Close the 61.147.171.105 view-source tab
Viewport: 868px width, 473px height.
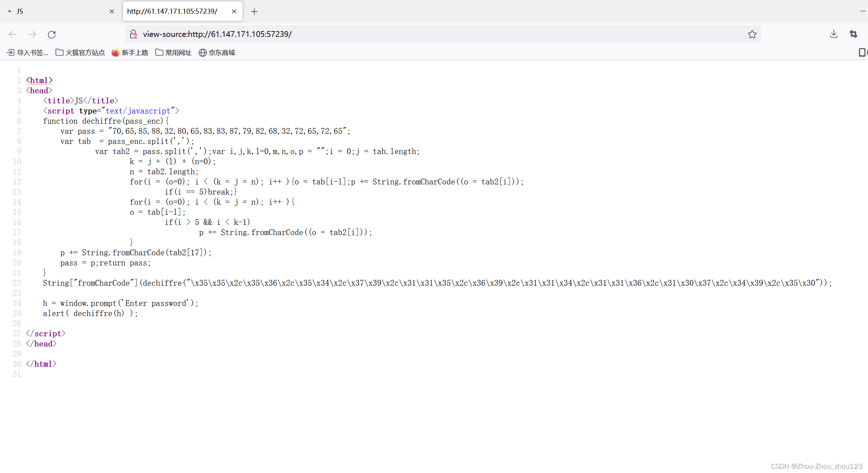point(234,12)
